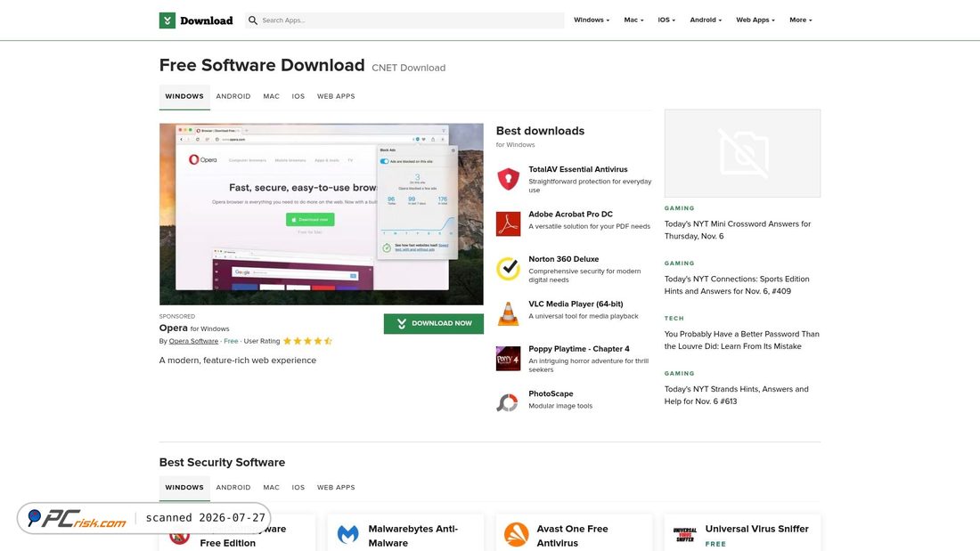Read NYT Strands Hints article
The height and width of the screenshot is (551, 980).
[x=736, y=395]
